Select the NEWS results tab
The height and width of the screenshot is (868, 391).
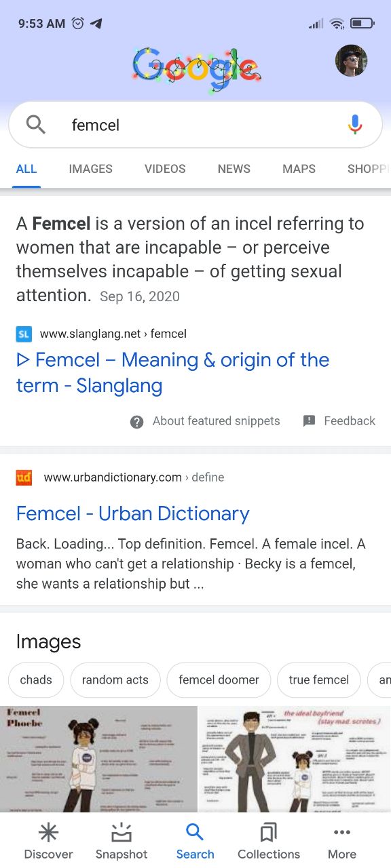(234, 169)
